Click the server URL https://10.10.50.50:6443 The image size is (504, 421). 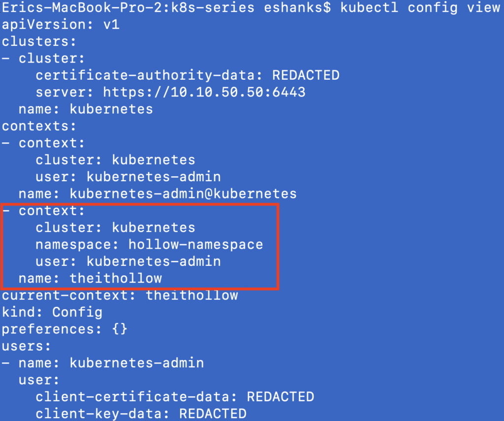204,92
